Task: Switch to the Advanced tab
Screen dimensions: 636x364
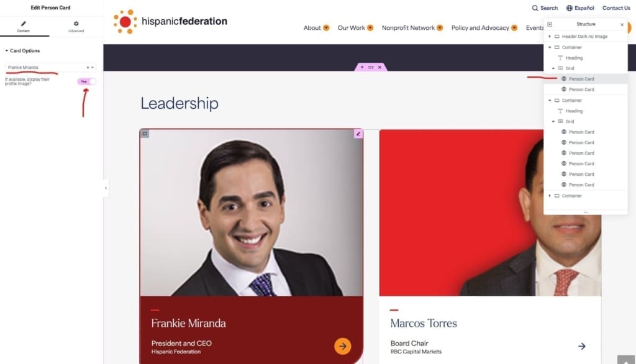Action: [76, 26]
